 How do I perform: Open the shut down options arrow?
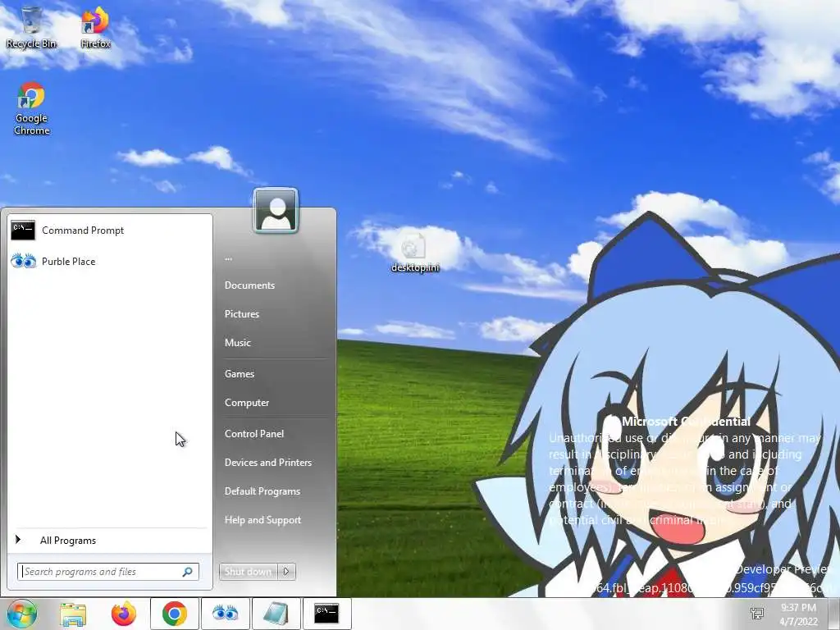[286, 572]
